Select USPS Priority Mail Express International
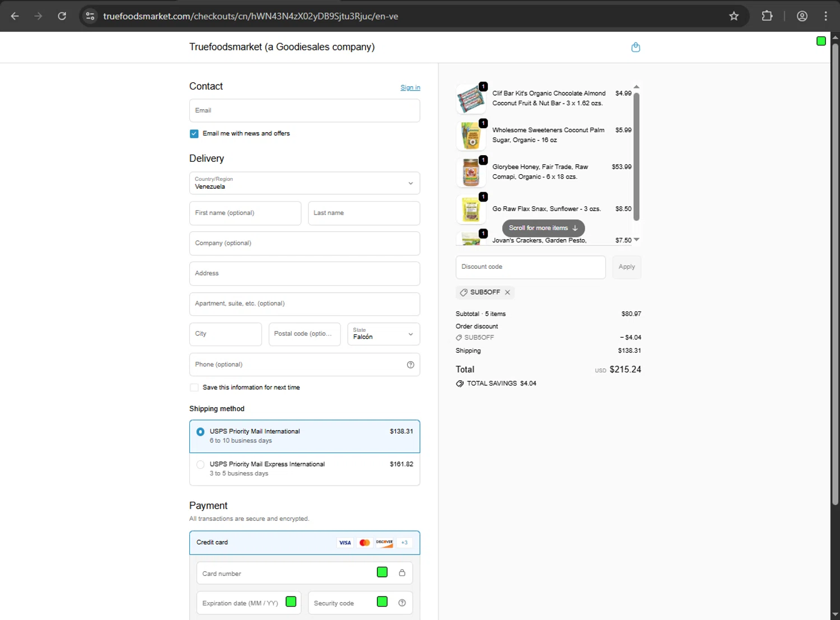Viewport: 840px width, 620px height. coord(200,464)
